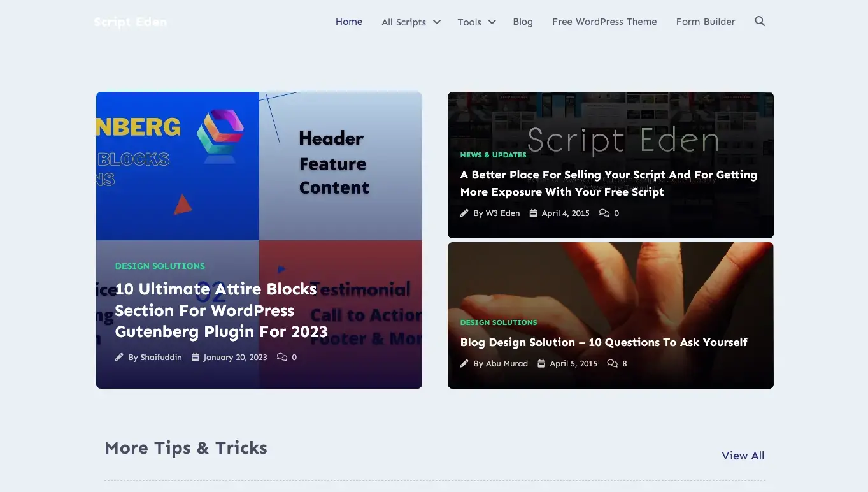This screenshot has height=492, width=868.
Task: Click the More Tips & Tricks heading
Action: (186, 448)
